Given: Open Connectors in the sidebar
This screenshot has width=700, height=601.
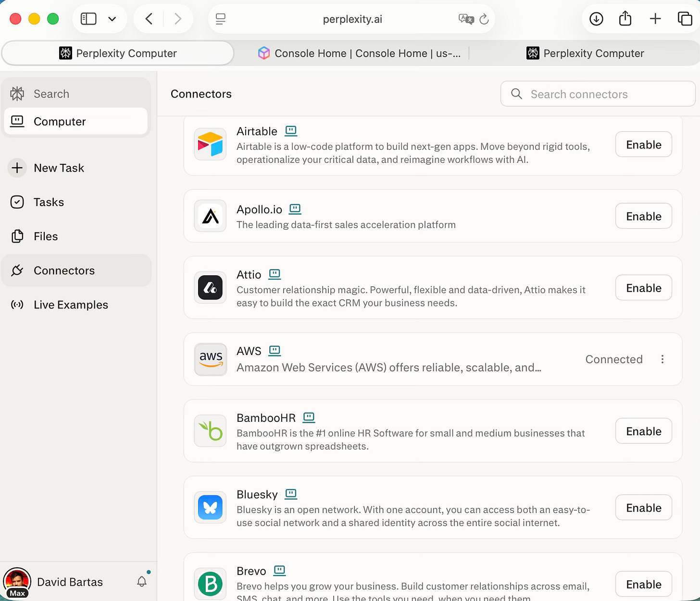Looking at the screenshot, I should tap(76, 270).
